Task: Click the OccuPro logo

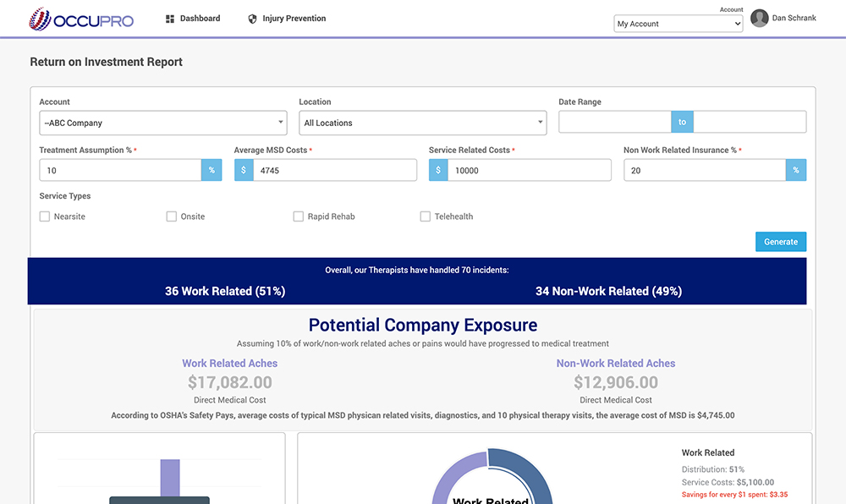Action: pos(81,19)
